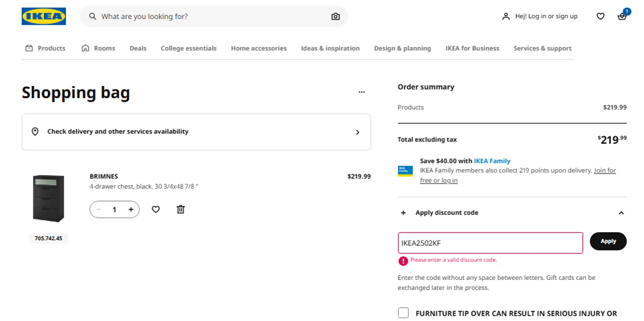The image size is (644, 321).
Task: Save BRIMNES to favorites with heart icon
Action: [x=156, y=209]
